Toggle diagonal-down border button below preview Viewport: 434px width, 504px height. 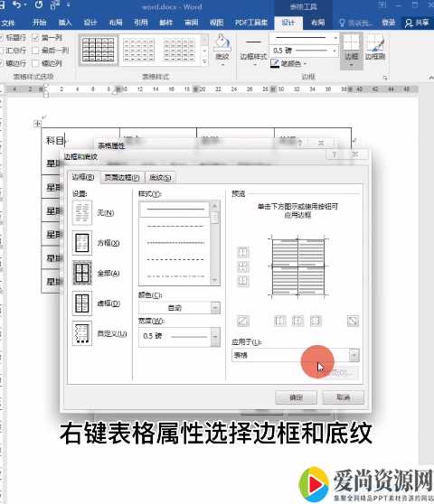click(x=353, y=321)
